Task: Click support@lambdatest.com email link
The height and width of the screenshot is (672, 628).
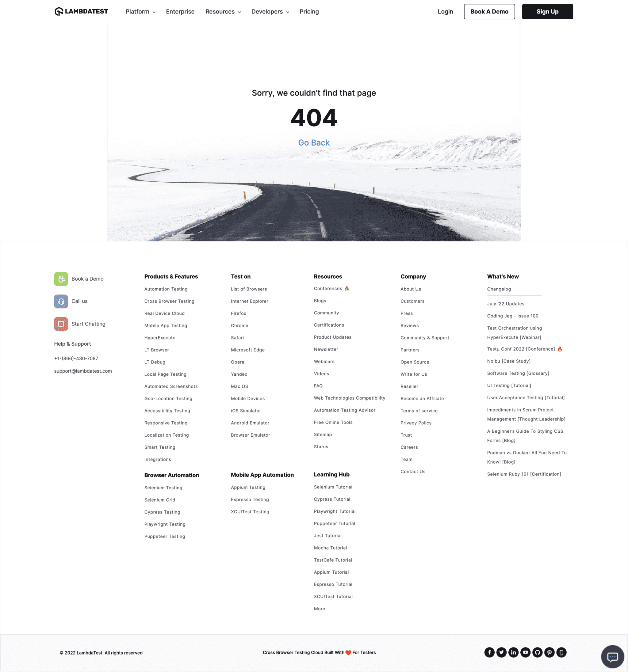Action: click(x=82, y=371)
